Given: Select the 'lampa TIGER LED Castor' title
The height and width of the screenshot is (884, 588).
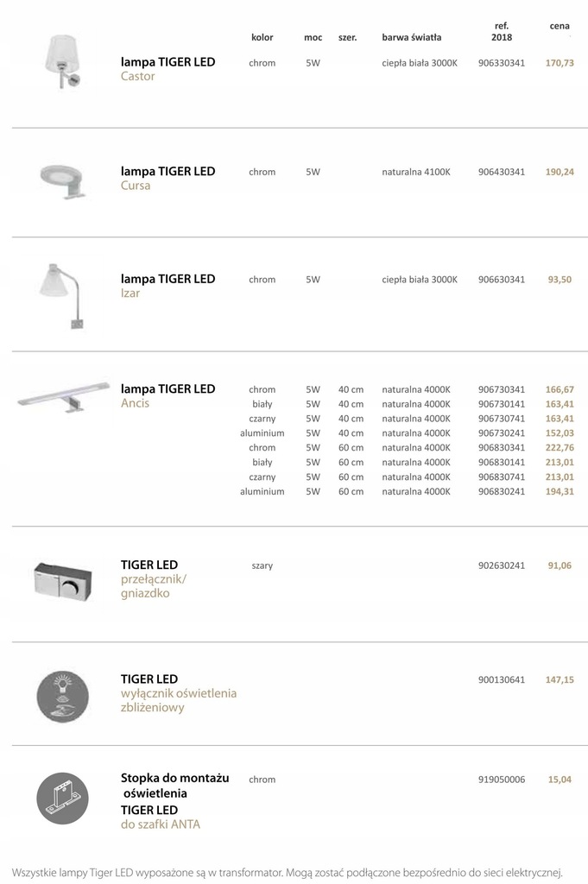Looking at the screenshot, I should [x=168, y=69].
